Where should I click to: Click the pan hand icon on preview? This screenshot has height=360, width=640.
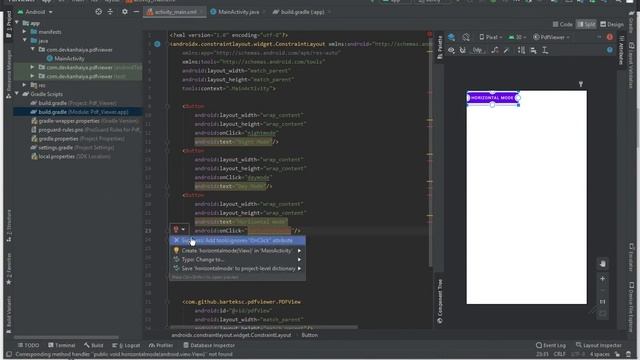(602, 264)
